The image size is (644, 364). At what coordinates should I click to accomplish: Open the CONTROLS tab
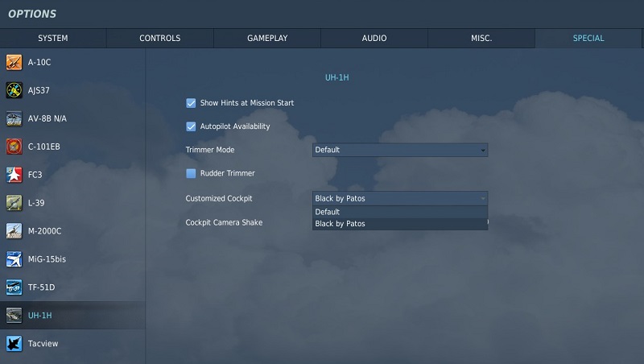click(x=160, y=38)
